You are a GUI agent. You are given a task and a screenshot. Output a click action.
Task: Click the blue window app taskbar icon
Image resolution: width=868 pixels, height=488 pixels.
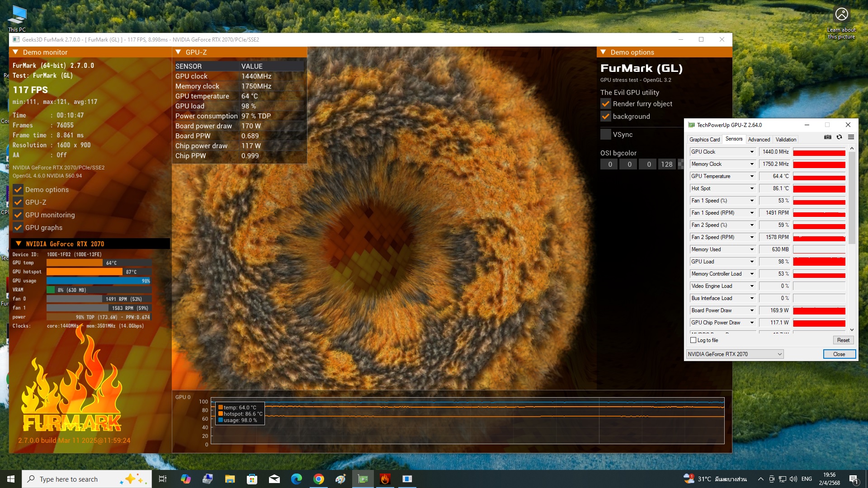click(407, 479)
